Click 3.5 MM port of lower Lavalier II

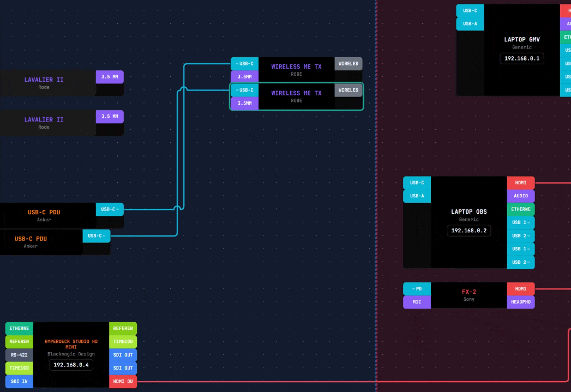(x=110, y=117)
